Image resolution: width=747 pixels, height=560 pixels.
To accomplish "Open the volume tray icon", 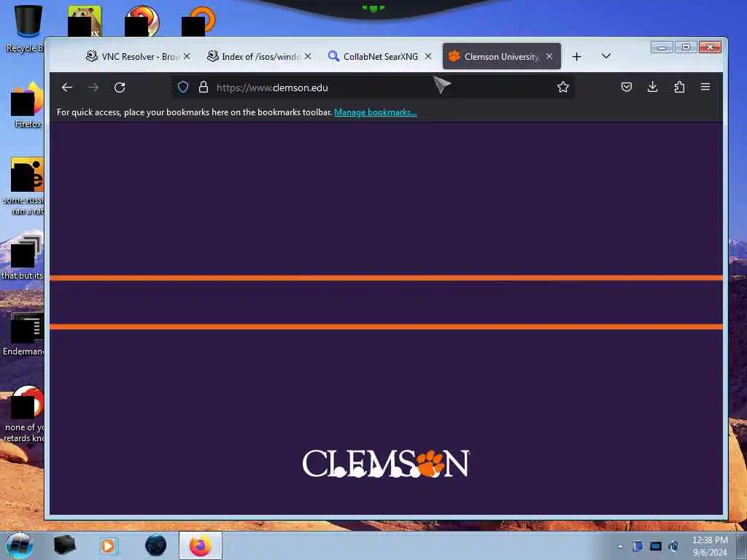I will tap(673, 546).
